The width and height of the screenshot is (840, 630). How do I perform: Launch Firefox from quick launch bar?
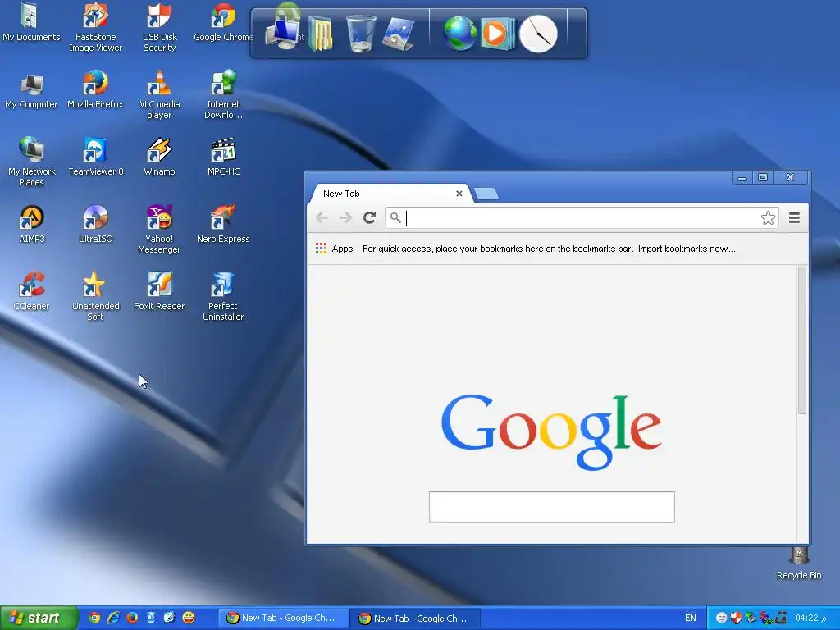point(132,618)
